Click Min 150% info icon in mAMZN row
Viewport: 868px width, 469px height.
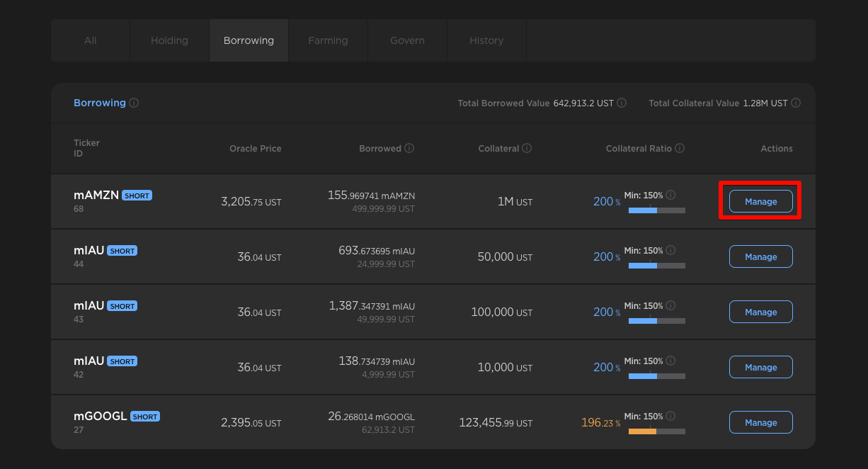(x=670, y=195)
